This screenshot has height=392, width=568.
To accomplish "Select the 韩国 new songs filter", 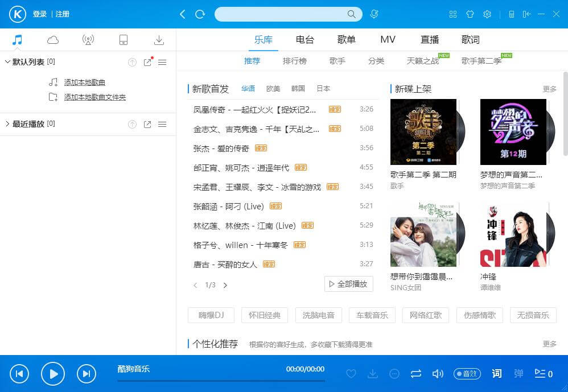I will tap(298, 89).
